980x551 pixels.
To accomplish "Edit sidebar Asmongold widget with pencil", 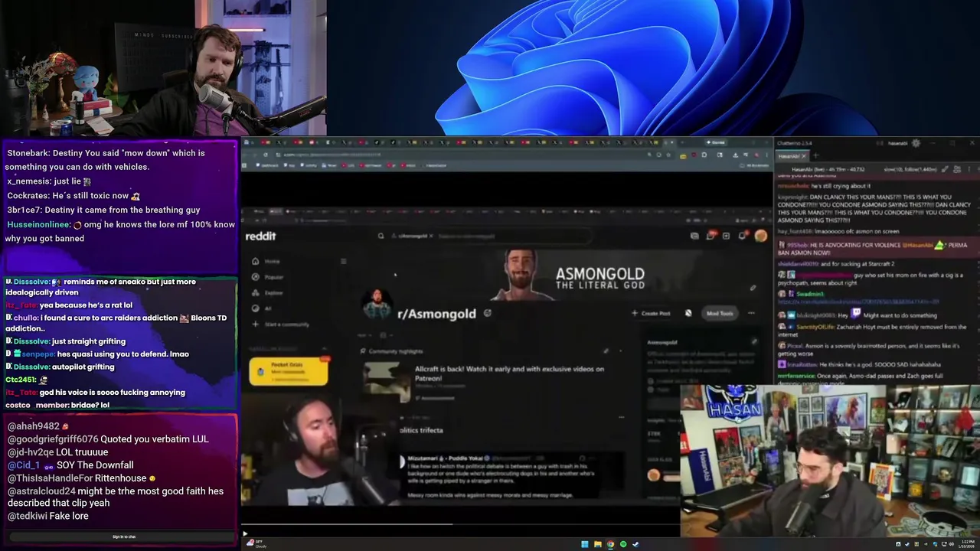I will (754, 341).
